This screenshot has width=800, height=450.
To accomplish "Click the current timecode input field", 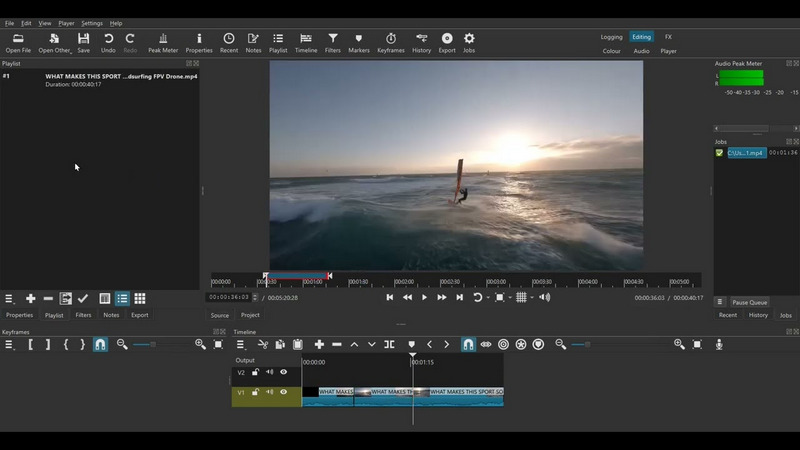I will click(229, 297).
